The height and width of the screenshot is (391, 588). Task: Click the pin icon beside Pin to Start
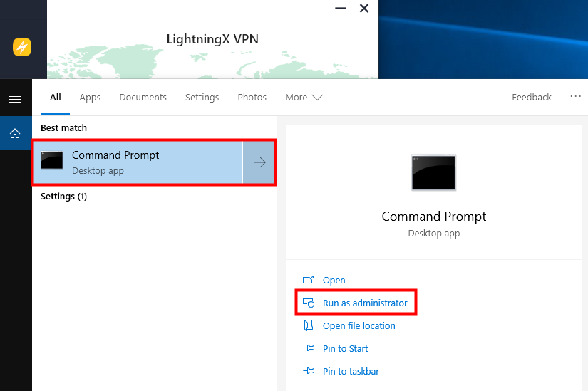[x=309, y=348]
